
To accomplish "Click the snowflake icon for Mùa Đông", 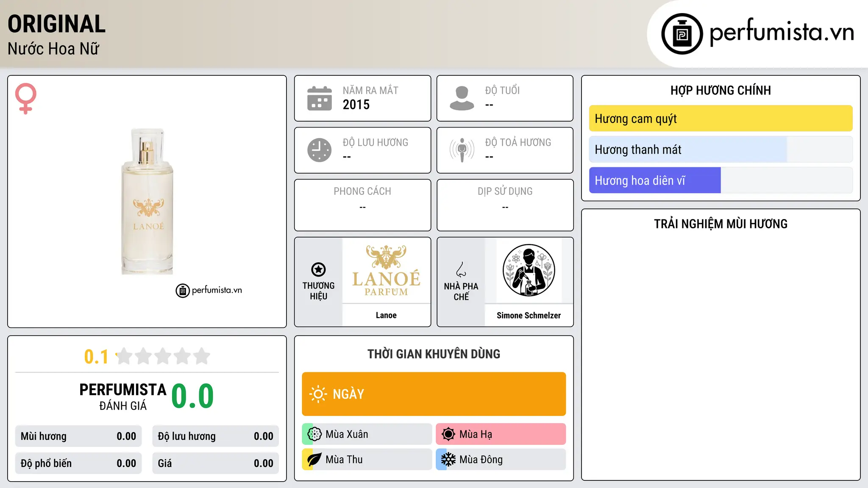I will coord(448,460).
